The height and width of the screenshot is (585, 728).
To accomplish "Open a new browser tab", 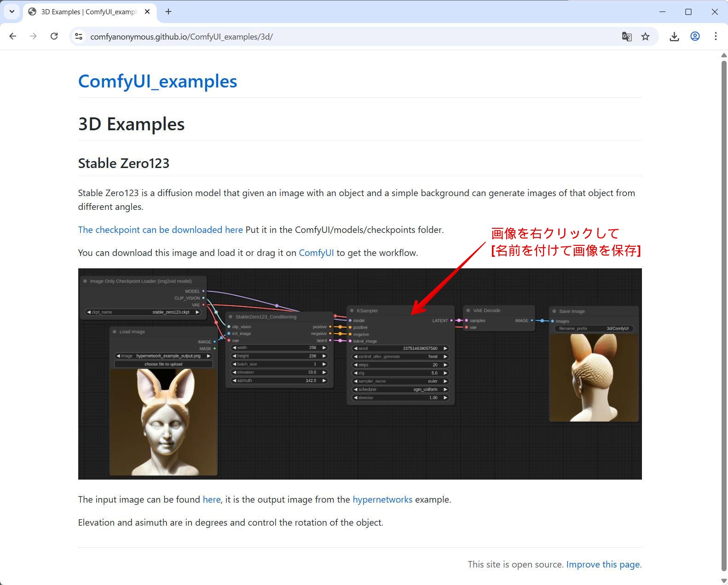I will click(168, 12).
